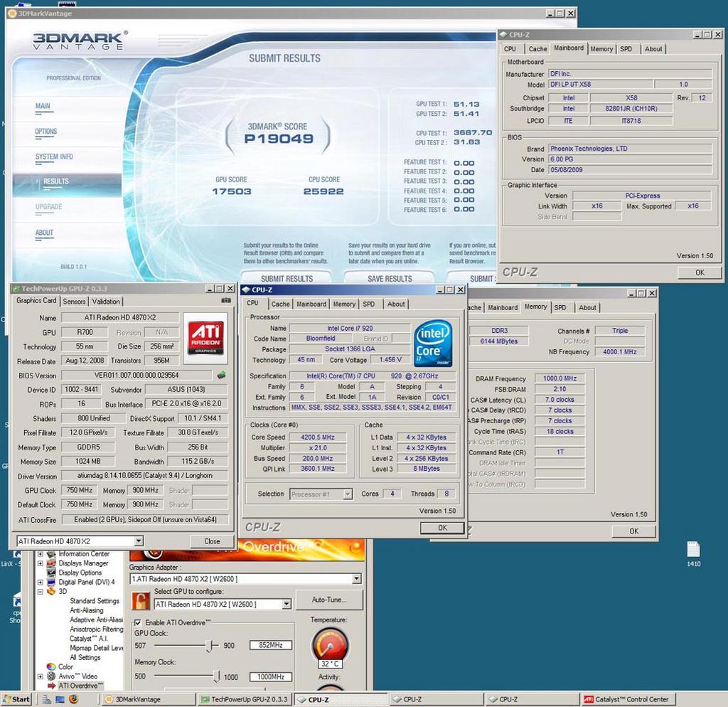Click OK in the CPU-Z processor window
The height and width of the screenshot is (707, 728).
(442, 528)
